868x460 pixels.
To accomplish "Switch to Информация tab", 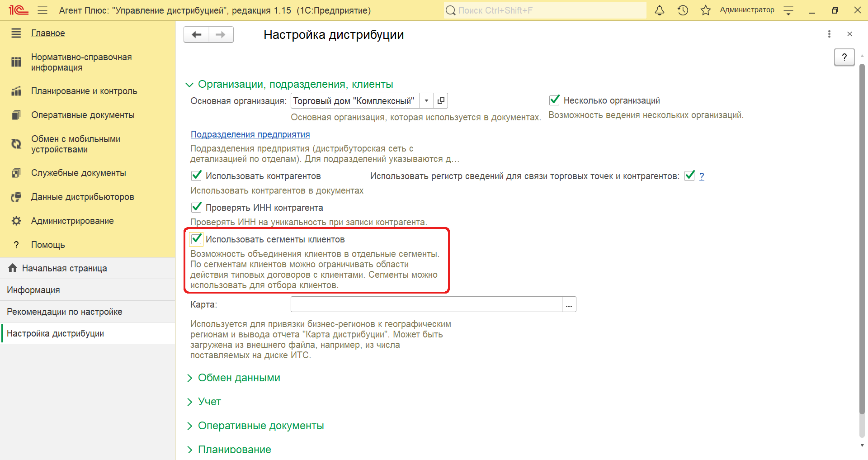I will tap(88, 290).
